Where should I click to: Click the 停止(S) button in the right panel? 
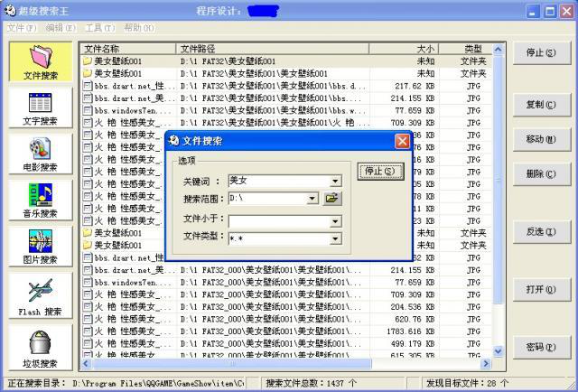pyautogui.click(x=541, y=52)
